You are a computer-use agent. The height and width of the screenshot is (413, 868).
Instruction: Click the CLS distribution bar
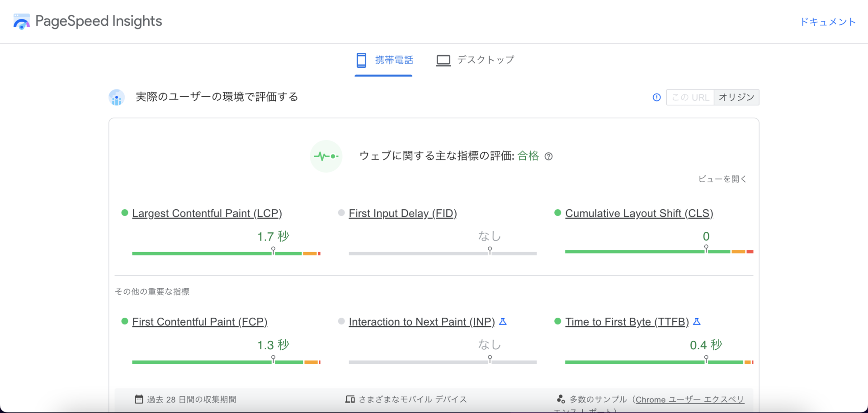tap(659, 251)
